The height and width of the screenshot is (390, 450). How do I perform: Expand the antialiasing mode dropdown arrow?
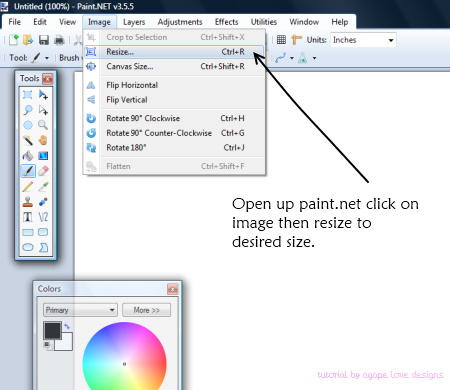[292, 58]
